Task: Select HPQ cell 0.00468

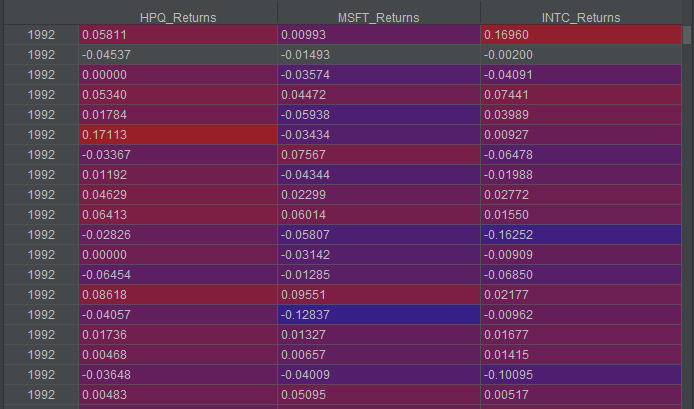Action: (x=178, y=355)
